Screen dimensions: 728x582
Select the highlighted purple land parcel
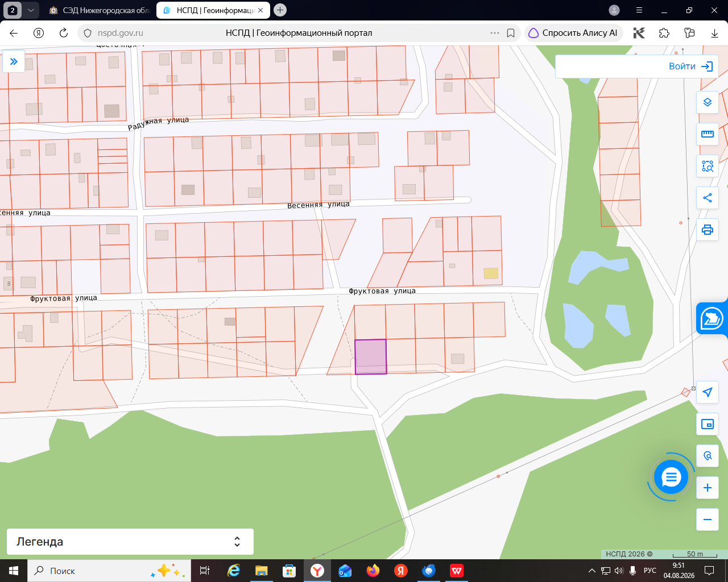371,357
